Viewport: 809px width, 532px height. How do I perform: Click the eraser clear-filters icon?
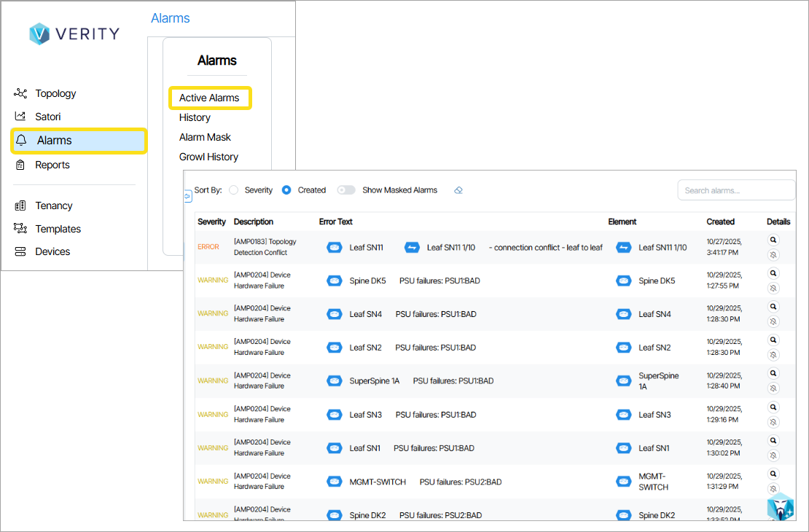[458, 190]
